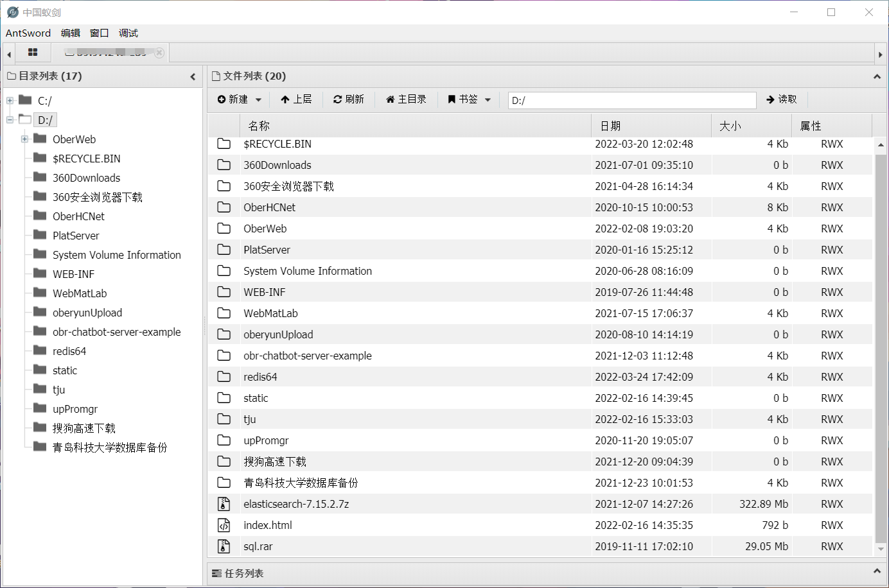Open the New (新建) dropdown
This screenshot has height=588, width=889.
click(240, 99)
